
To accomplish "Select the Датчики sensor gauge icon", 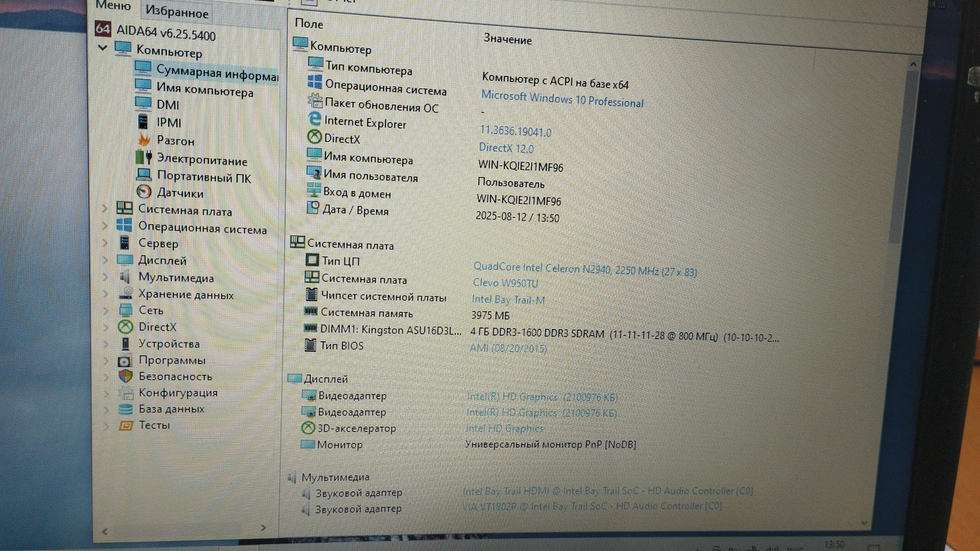I will pos(144,192).
